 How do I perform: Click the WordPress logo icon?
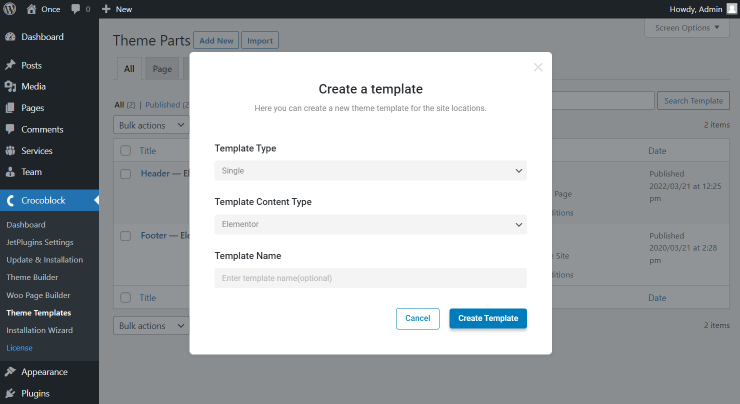pos(9,9)
